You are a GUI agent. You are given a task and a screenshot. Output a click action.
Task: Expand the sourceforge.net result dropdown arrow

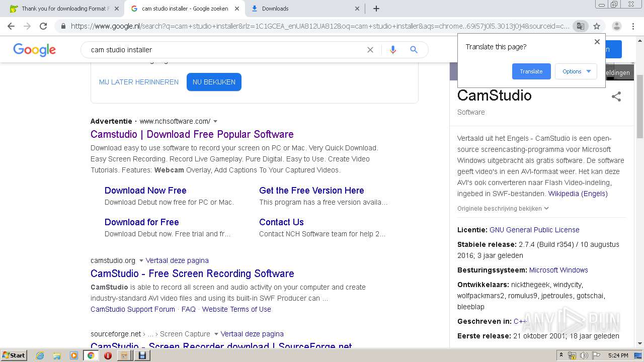pyautogui.click(x=216, y=334)
